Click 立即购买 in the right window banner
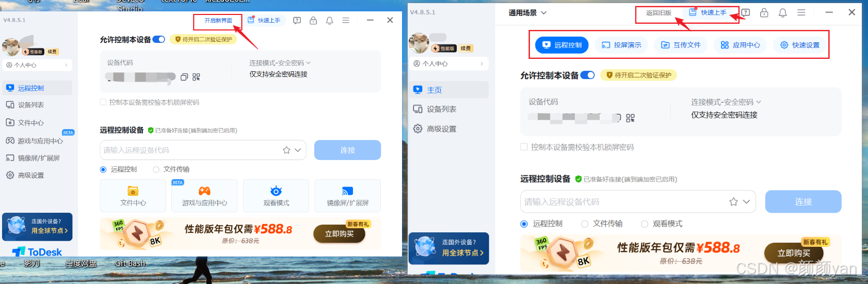 [794, 253]
